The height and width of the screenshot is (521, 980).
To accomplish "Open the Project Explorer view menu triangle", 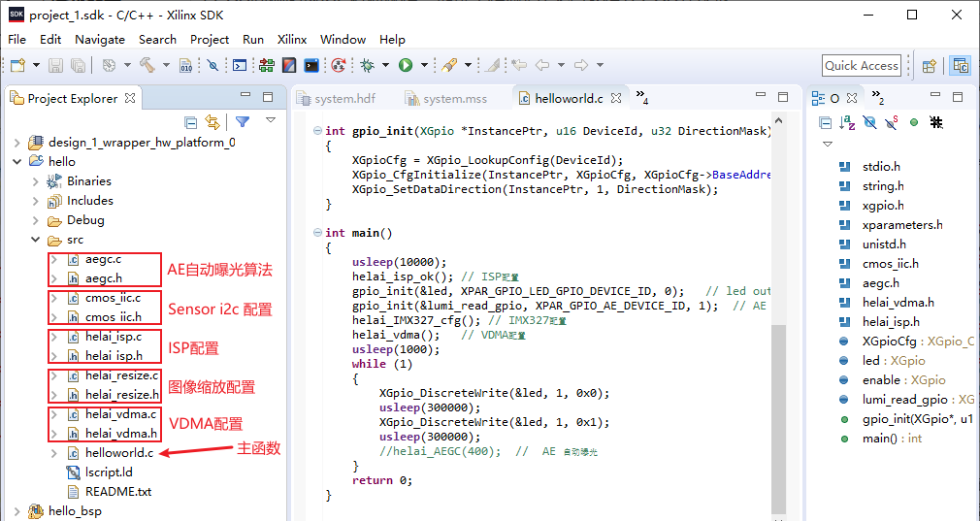I will click(x=270, y=119).
